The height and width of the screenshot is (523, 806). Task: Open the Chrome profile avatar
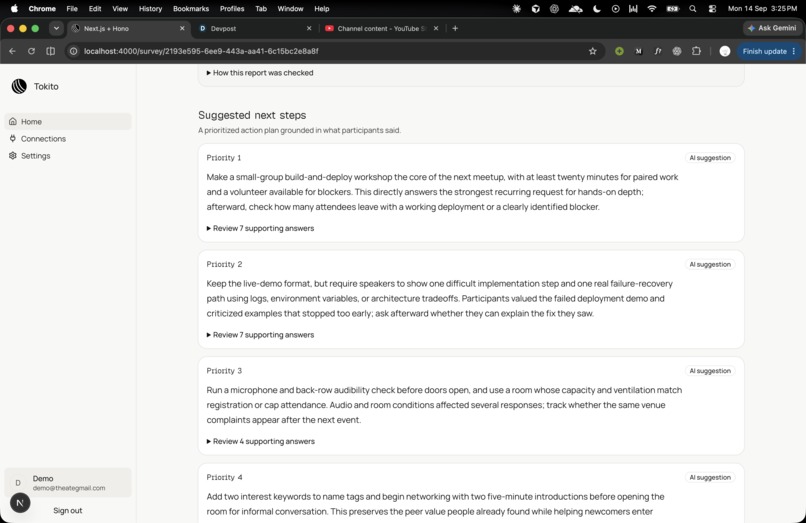(725, 51)
